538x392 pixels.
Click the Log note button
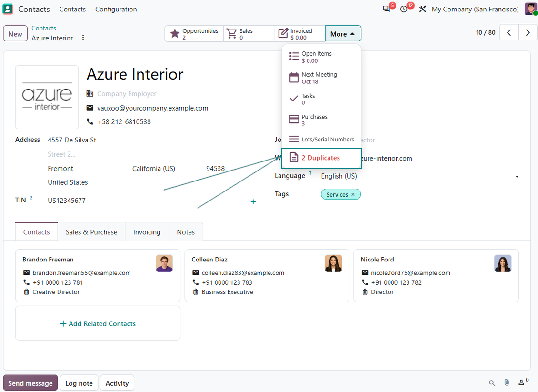79,383
